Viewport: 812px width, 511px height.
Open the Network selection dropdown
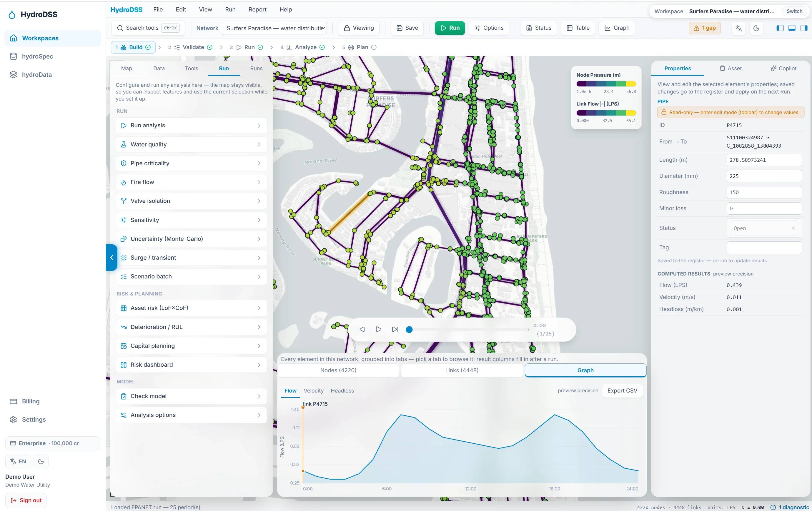click(x=274, y=28)
